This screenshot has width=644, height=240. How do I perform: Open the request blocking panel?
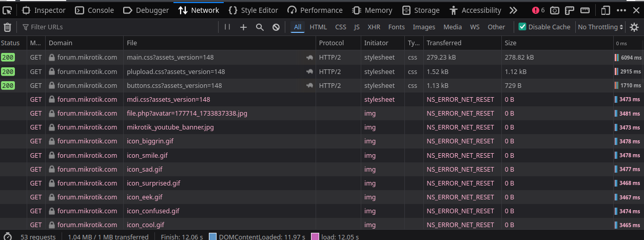point(276,27)
